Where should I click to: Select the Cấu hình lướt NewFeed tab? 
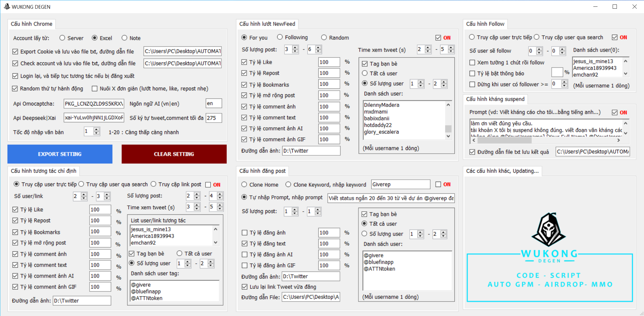[x=267, y=24]
